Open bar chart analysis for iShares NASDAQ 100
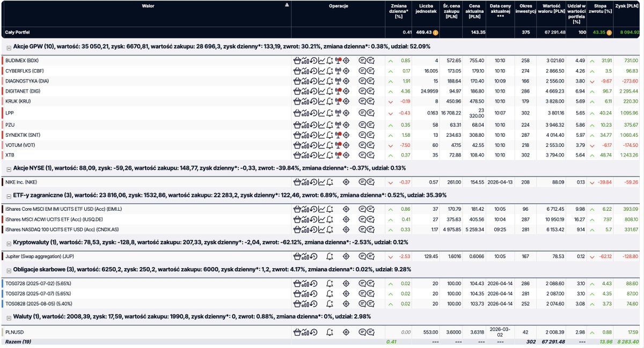644x348 pixels. pyautogui.click(x=305, y=229)
